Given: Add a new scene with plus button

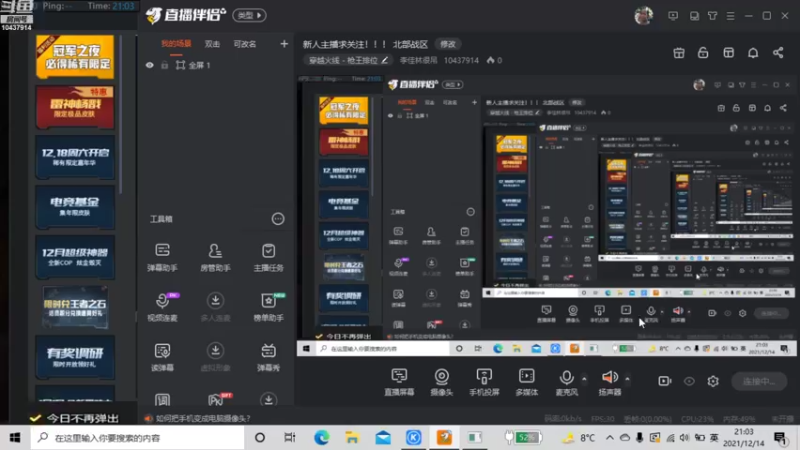Looking at the screenshot, I should (x=284, y=44).
